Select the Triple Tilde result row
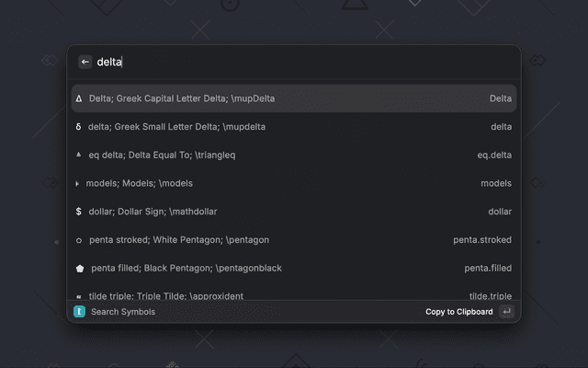Viewport: 588px width, 368px height. click(294, 294)
